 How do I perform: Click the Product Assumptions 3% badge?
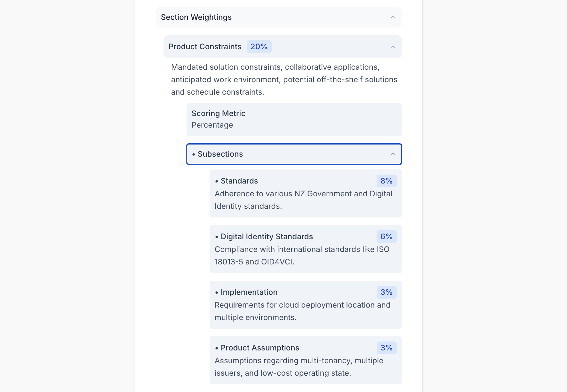[386, 348]
